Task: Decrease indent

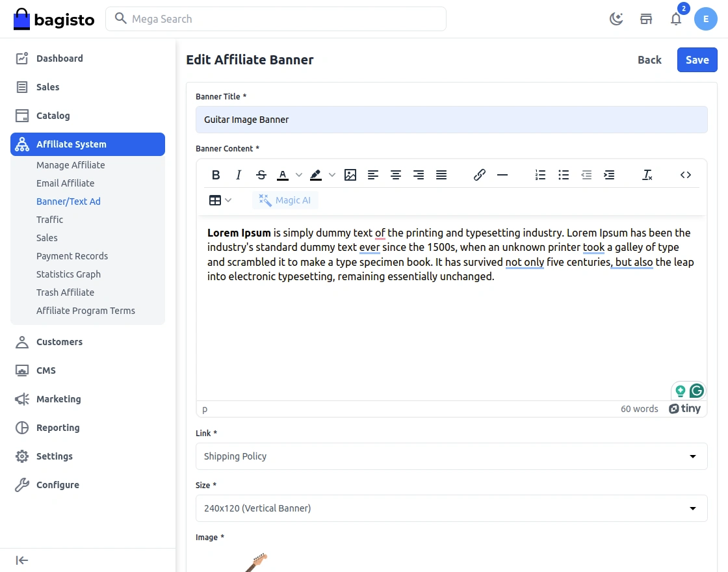Action: click(586, 175)
